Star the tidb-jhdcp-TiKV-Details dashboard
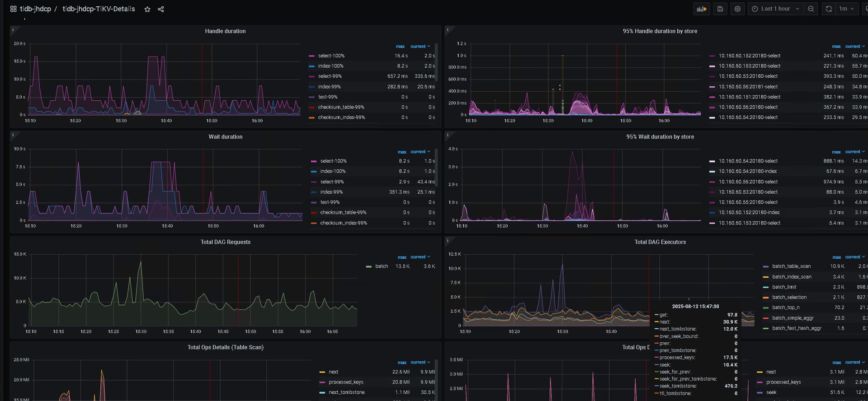Viewport: 868px width, 401px height. pyautogui.click(x=147, y=9)
